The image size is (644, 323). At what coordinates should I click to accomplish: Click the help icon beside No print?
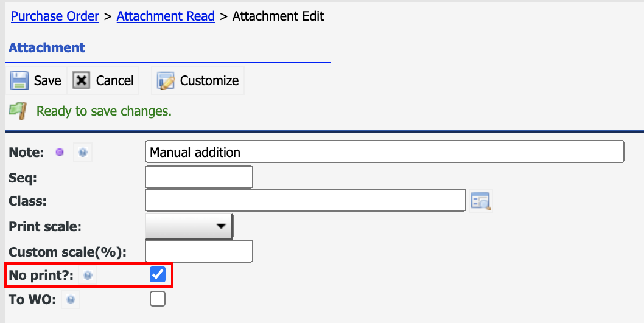88,276
